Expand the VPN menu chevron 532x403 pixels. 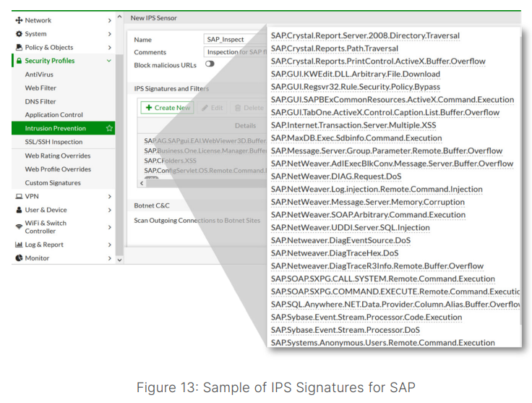tap(110, 197)
